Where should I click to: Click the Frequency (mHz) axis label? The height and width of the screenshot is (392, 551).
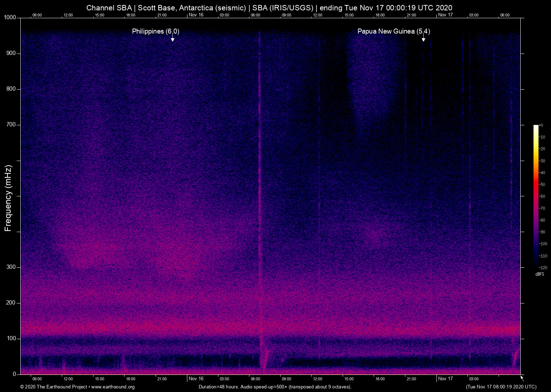coord(8,198)
